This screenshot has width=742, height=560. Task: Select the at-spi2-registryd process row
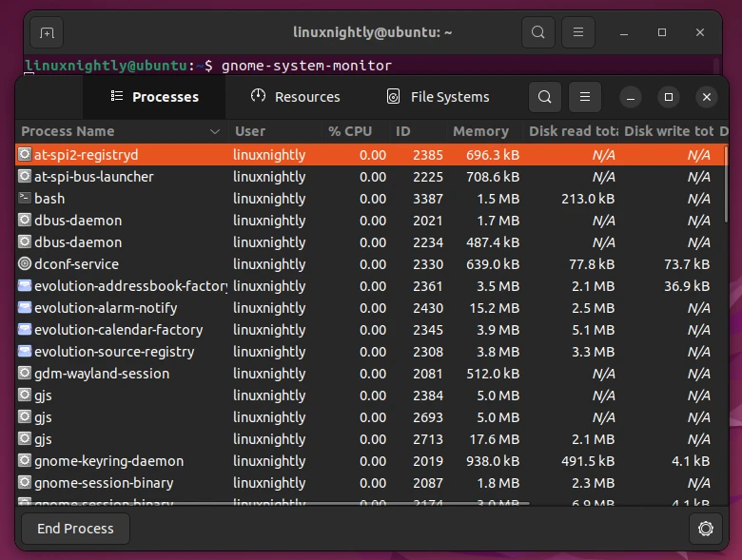point(371,155)
